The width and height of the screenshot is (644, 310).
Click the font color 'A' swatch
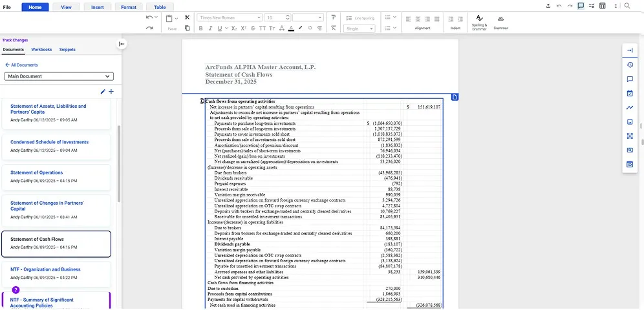(x=291, y=28)
